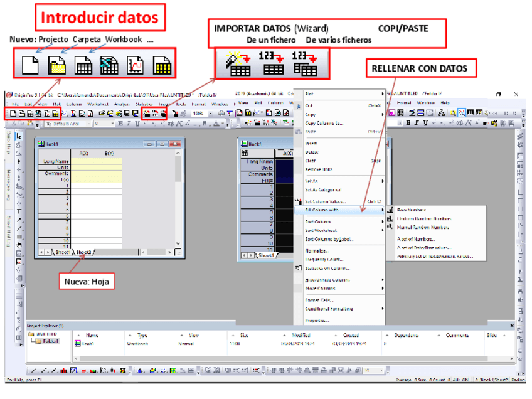Select the Text tool (T) in left toolbar
Viewport: 532px width, 399px height.
(19, 212)
